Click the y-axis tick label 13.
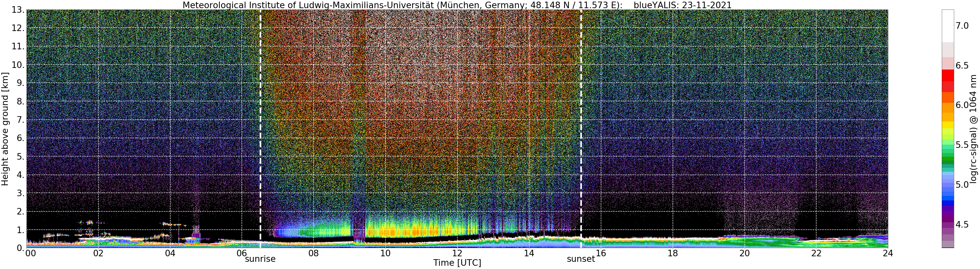This screenshot has height=269, width=980. [x=18, y=10]
